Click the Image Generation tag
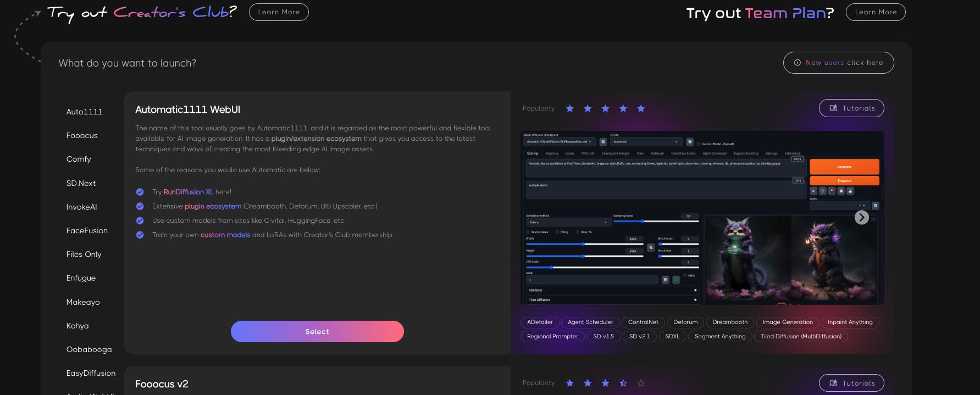 [788, 322]
